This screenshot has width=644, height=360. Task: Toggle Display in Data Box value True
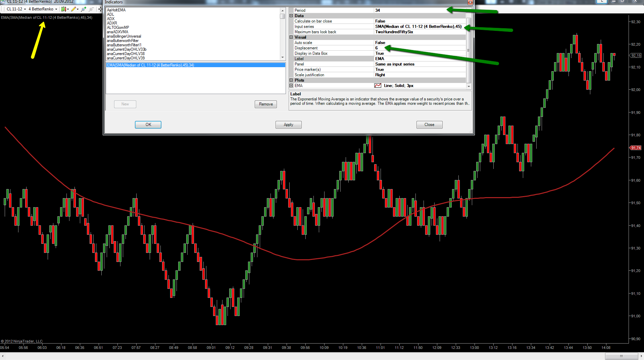click(419, 53)
